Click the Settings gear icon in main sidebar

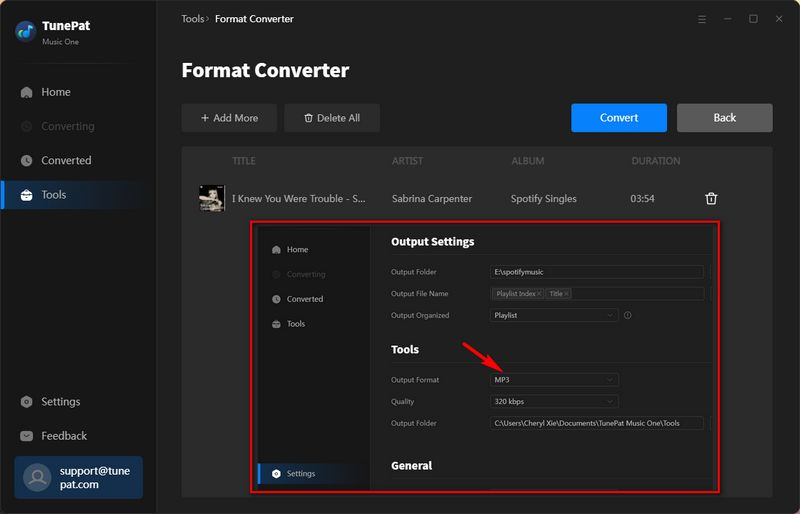click(27, 402)
